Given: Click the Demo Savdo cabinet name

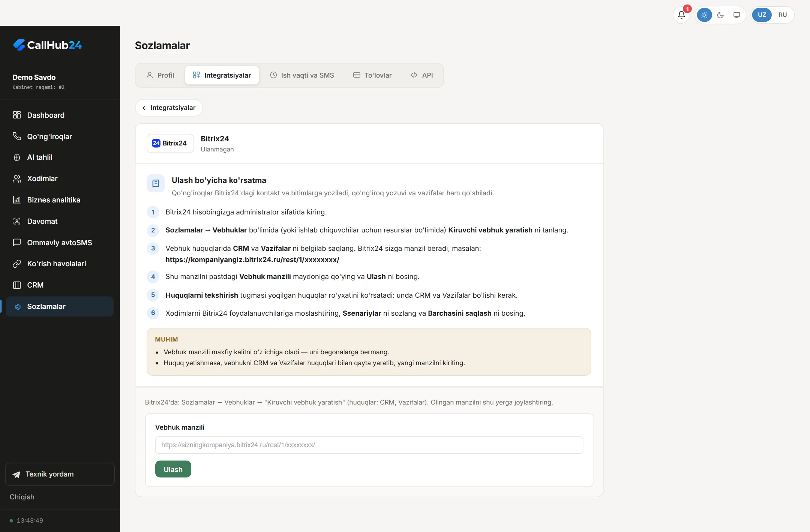Looking at the screenshot, I should pyautogui.click(x=34, y=77).
